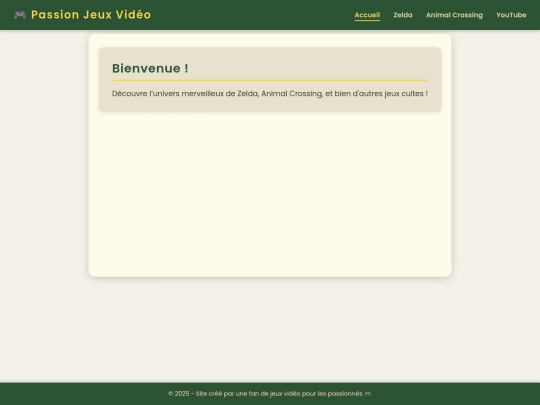The width and height of the screenshot is (540, 405).
Task: Open the Animal Crossing page
Action: coord(454,15)
